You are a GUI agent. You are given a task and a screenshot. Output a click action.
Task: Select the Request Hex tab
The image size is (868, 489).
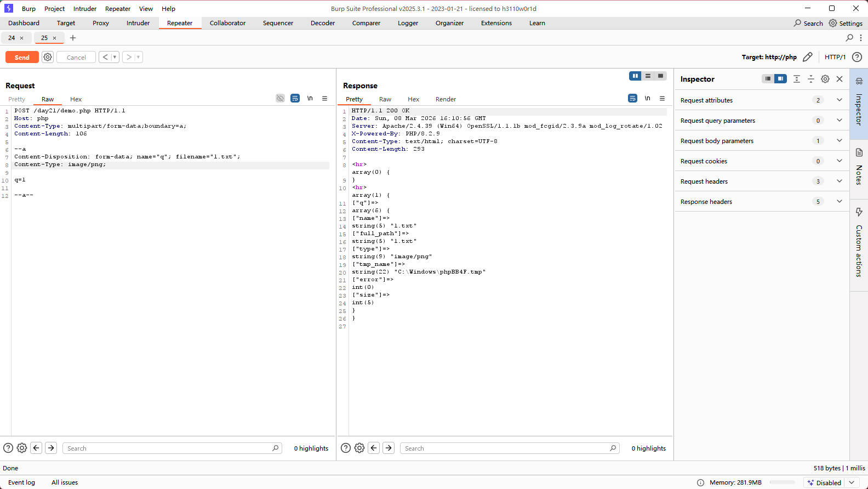tap(76, 99)
